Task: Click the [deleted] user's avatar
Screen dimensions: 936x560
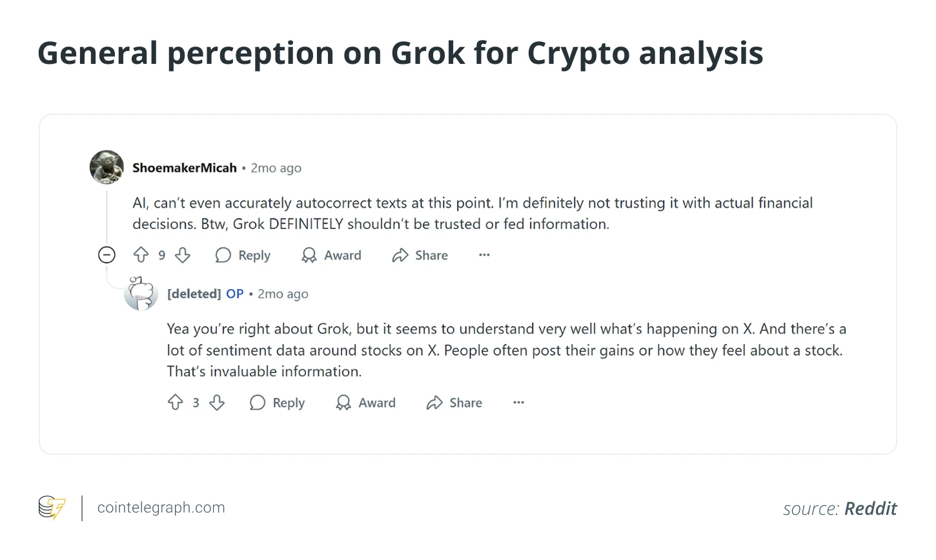Action: click(141, 293)
